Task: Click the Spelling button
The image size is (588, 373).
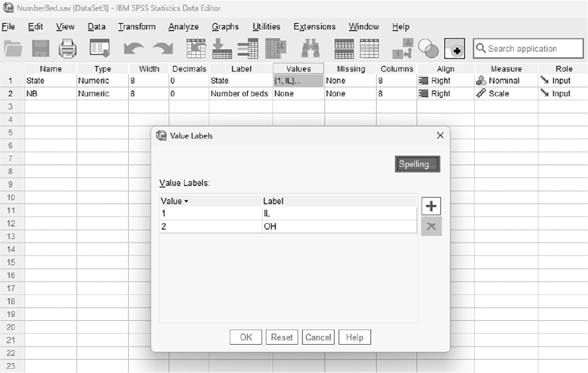Action: (x=418, y=164)
